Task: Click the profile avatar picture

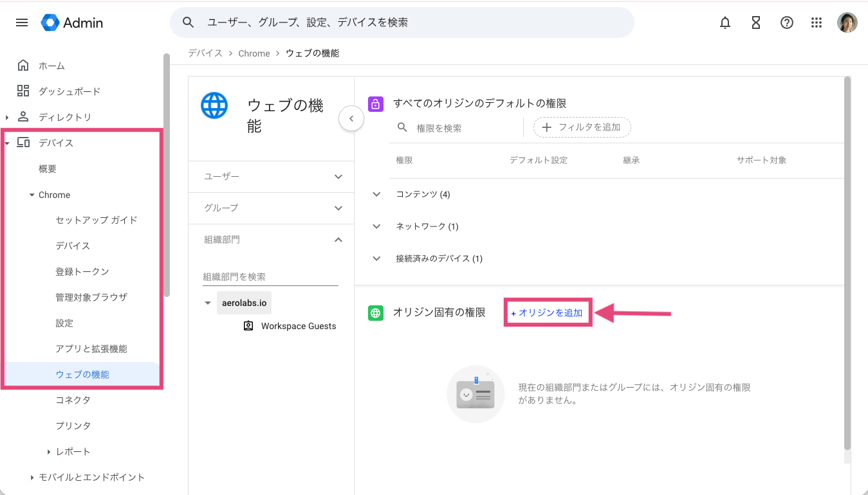Action: click(847, 22)
